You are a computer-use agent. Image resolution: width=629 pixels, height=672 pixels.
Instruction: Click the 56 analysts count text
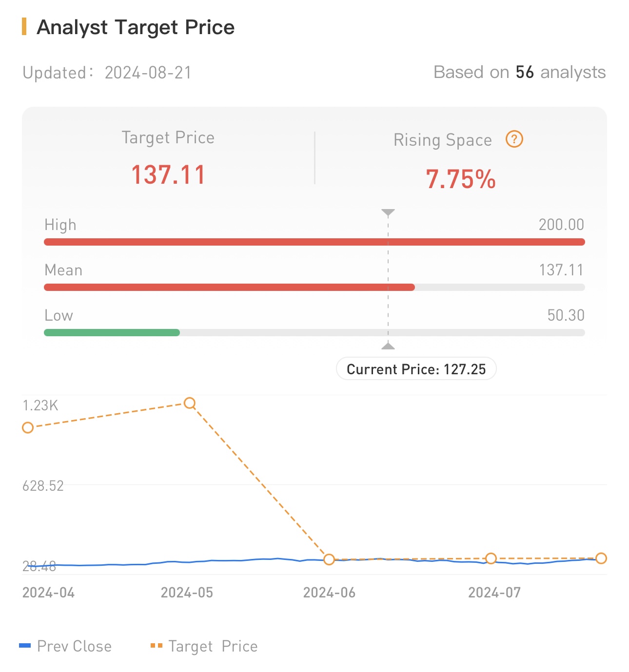pos(524,72)
